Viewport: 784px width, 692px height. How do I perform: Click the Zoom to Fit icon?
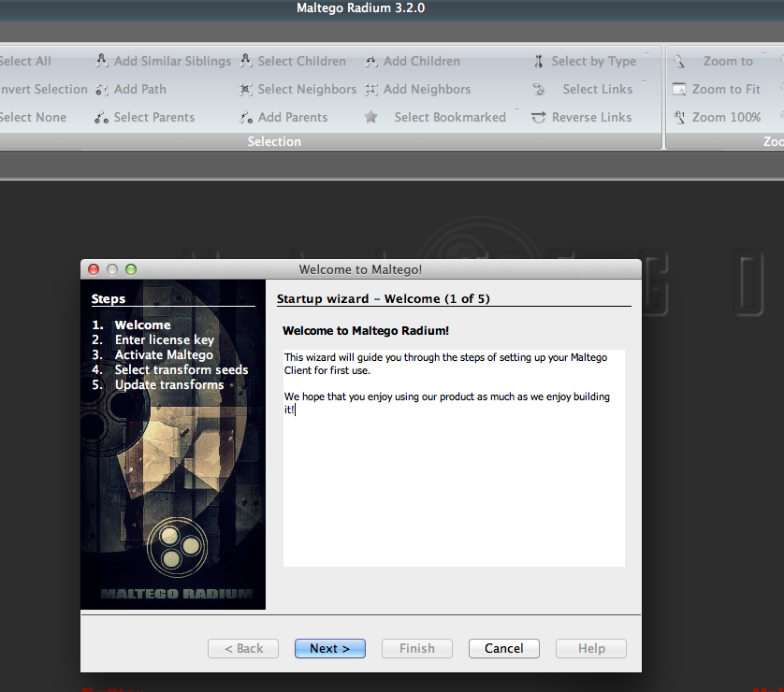tap(679, 90)
